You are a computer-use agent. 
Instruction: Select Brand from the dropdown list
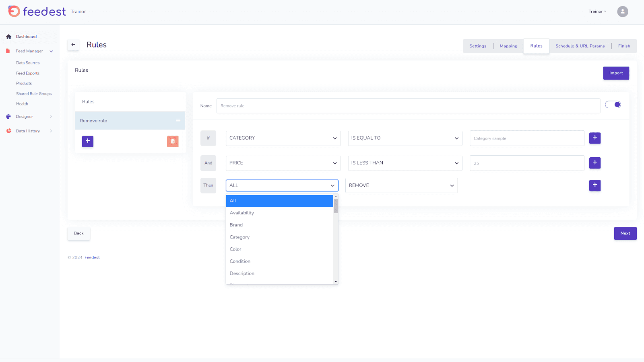tap(236, 225)
